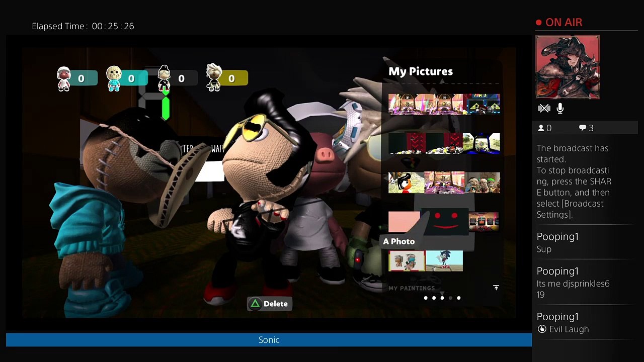Open the broadcaster's avatar picture
644x362 pixels.
pyautogui.click(x=568, y=67)
